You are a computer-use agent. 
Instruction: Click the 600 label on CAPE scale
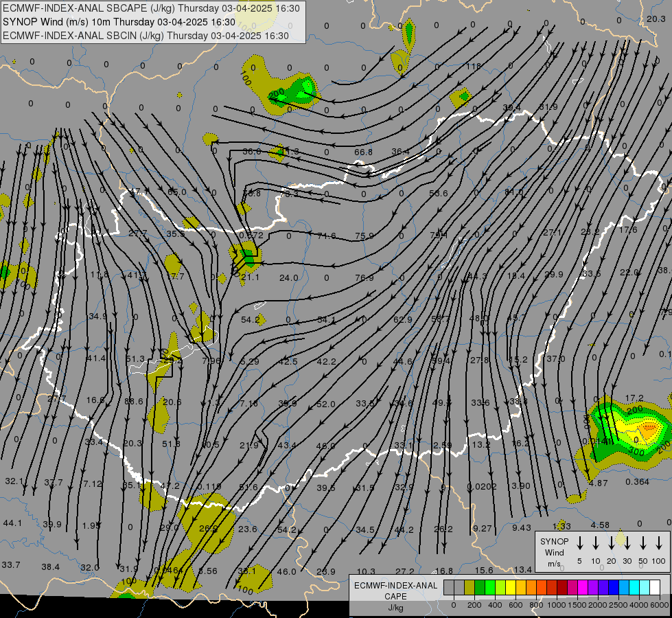(515, 605)
